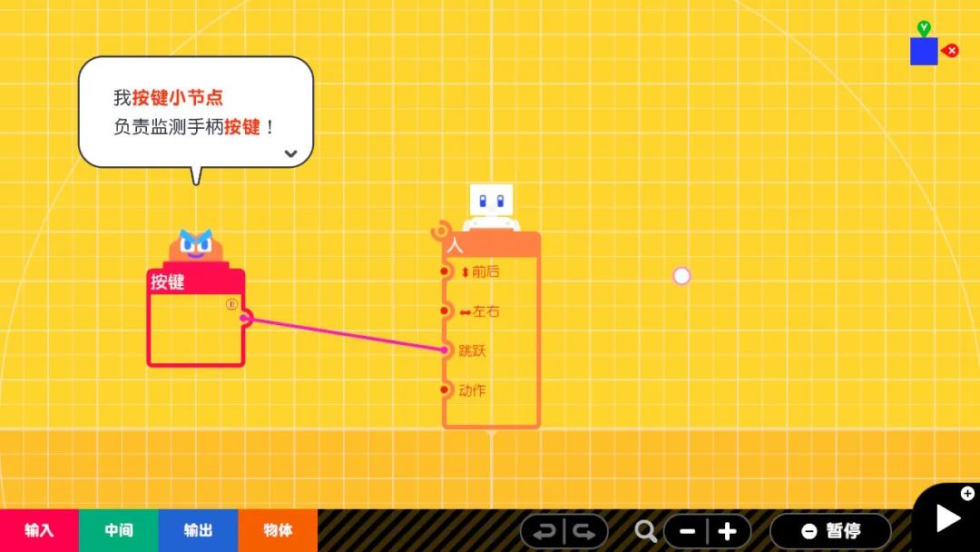
Task: Advance dialog with speech bubble chevron
Action: tap(290, 153)
